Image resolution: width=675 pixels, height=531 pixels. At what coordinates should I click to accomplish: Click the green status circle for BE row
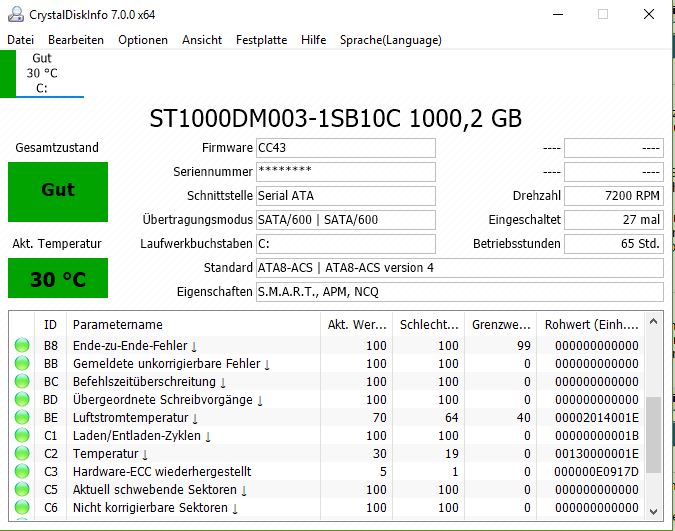coord(22,417)
